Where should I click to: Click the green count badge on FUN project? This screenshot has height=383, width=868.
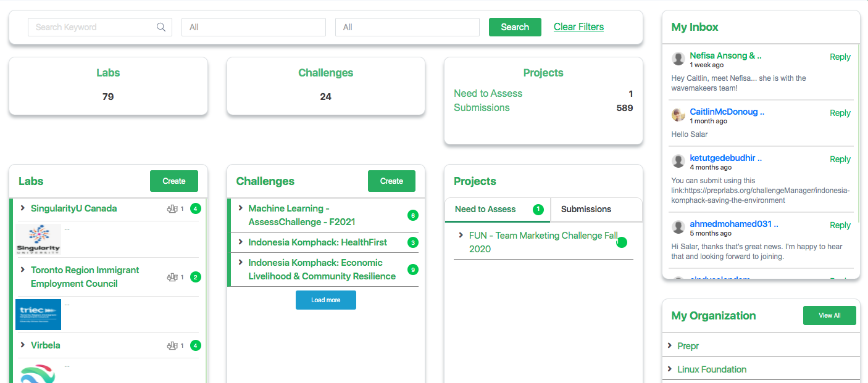(621, 242)
